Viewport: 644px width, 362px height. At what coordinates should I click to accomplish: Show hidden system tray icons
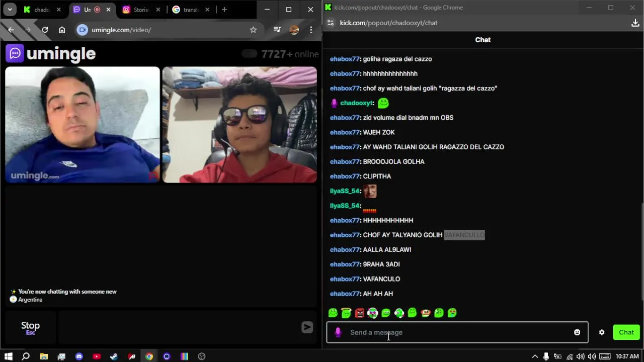point(535,356)
